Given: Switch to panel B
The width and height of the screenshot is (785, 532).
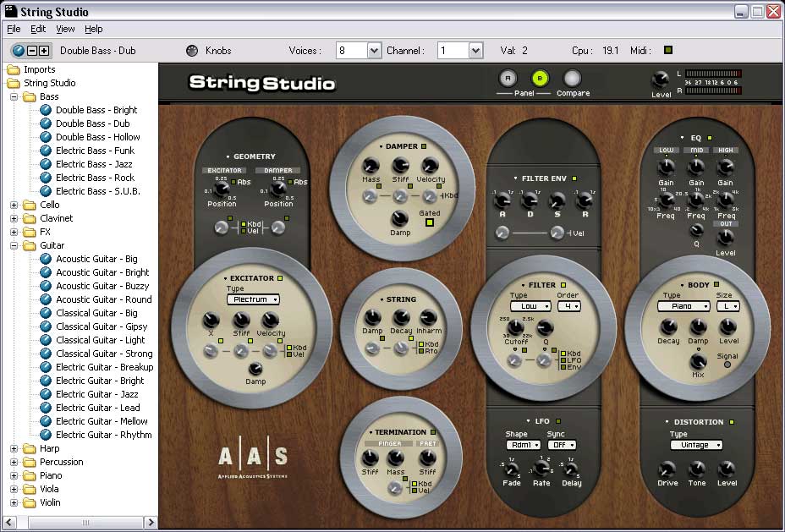Looking at the screenshot, I should click(x=540, y=79).
